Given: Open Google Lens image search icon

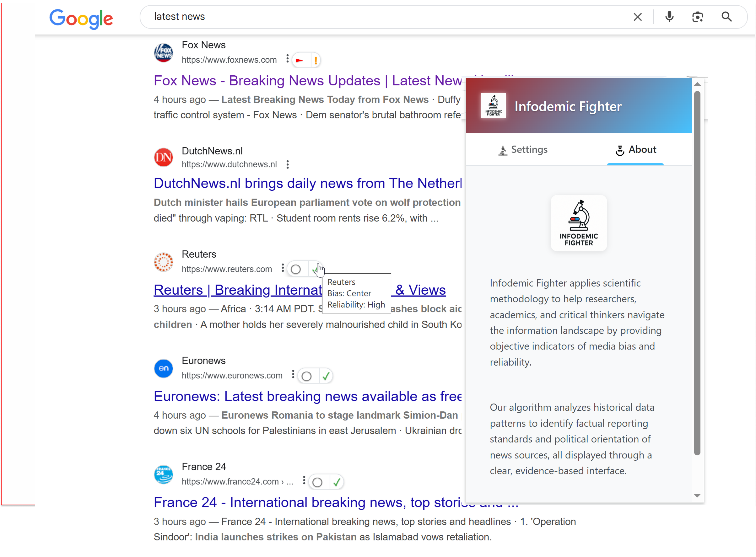Looking at the screenshot, I should [697, 17].
